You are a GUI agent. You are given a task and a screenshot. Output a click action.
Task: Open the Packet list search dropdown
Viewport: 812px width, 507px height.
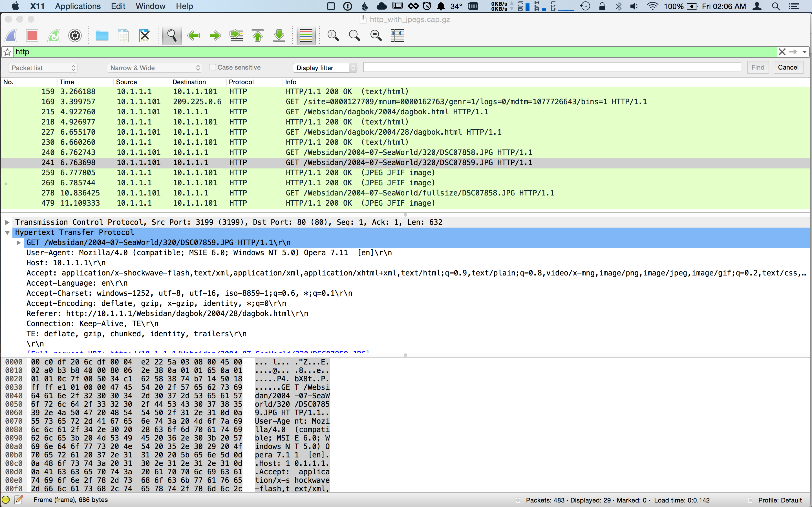click(x=43, y=68)
